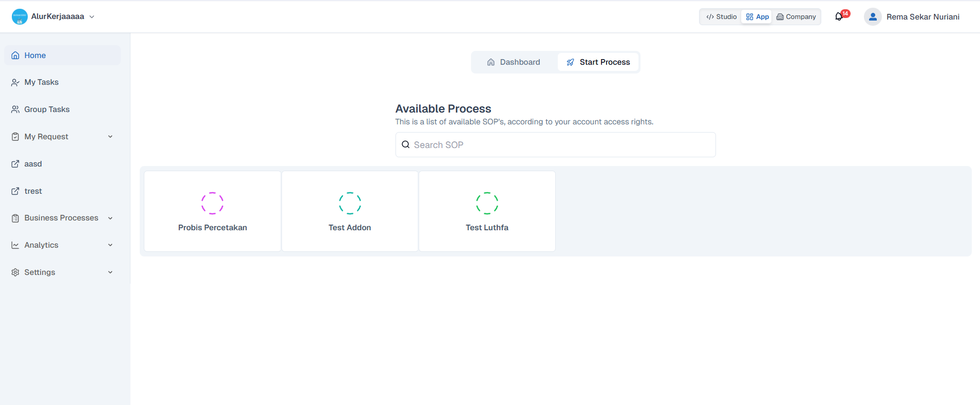
Task: Click the Test Addon dashed circle icon
Action: 350,203
